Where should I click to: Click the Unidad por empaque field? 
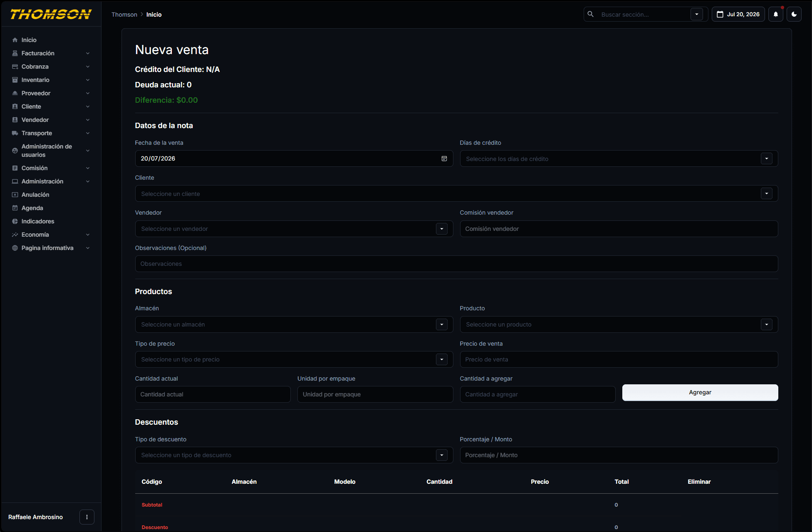point(375,394)
